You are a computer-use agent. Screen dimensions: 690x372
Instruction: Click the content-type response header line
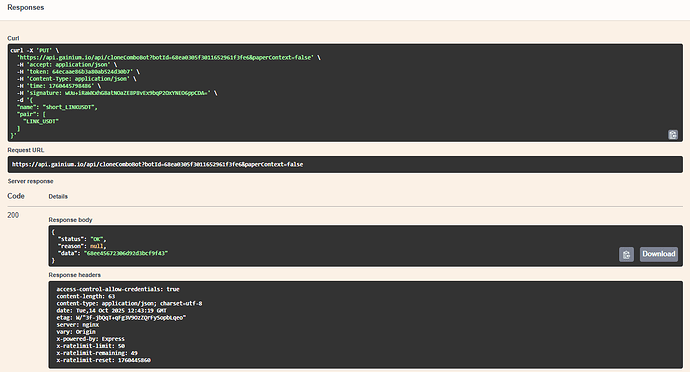pyautogui.click(x=129, y=303)
